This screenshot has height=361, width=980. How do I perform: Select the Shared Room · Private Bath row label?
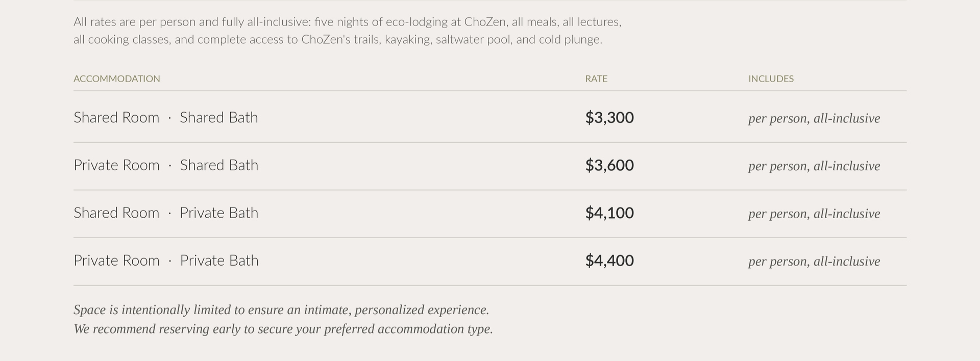pos(165,213)
